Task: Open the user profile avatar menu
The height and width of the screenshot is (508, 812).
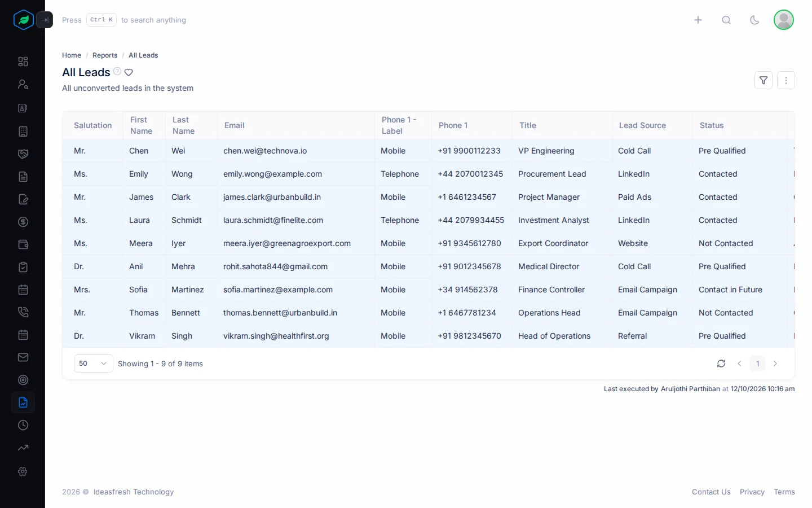Action: coord(784,20)
